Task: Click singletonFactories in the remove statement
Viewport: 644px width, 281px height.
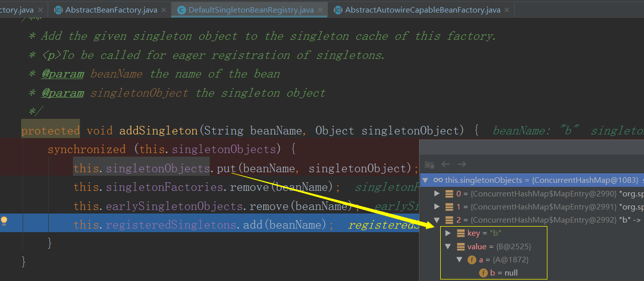Action: (165, 187)
